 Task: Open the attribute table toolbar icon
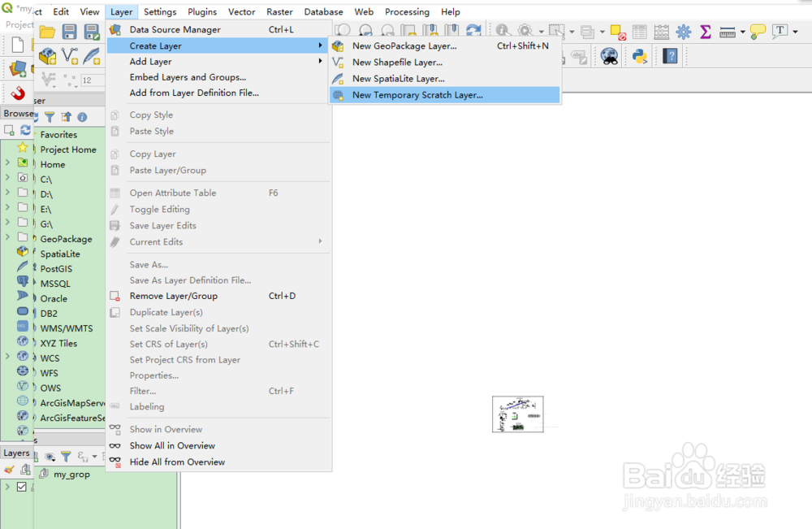point(640,33)
